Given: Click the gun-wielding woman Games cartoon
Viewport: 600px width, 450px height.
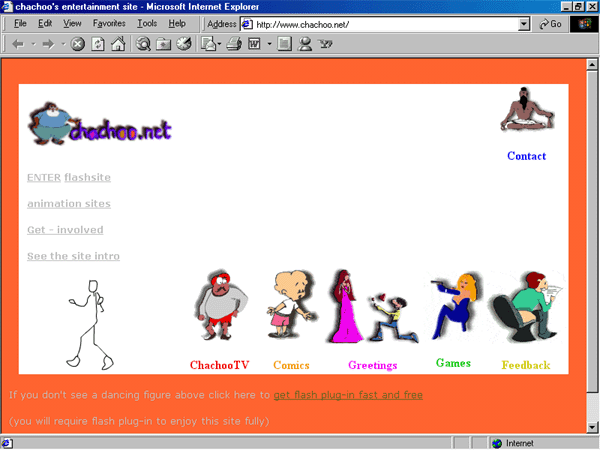Looking at the screenshot, I should coord(455,306).
